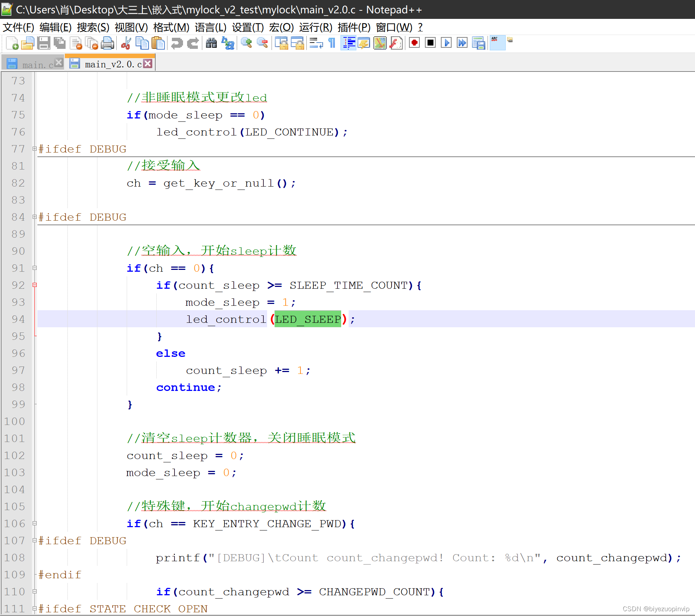
Task: Click the Open file folder icon
Action: click(28, 43)
